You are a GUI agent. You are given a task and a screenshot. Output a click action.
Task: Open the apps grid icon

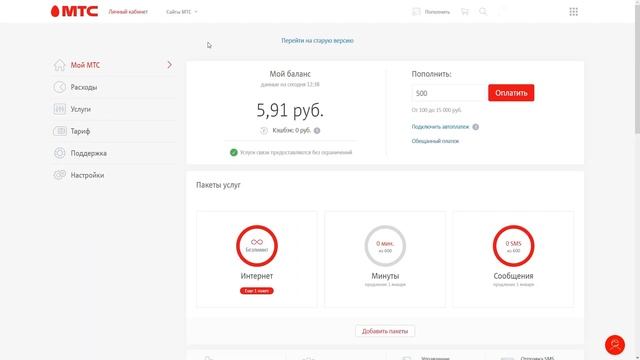(573, 11)
